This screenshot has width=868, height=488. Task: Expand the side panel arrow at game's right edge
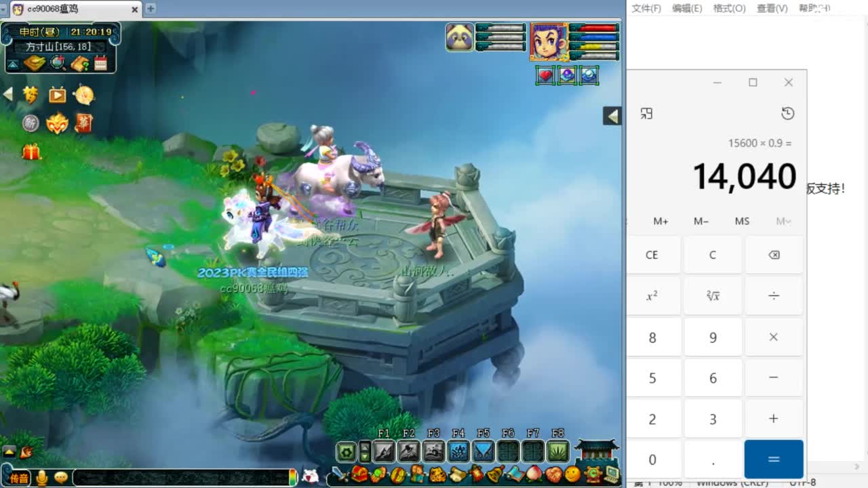[612, 116]
